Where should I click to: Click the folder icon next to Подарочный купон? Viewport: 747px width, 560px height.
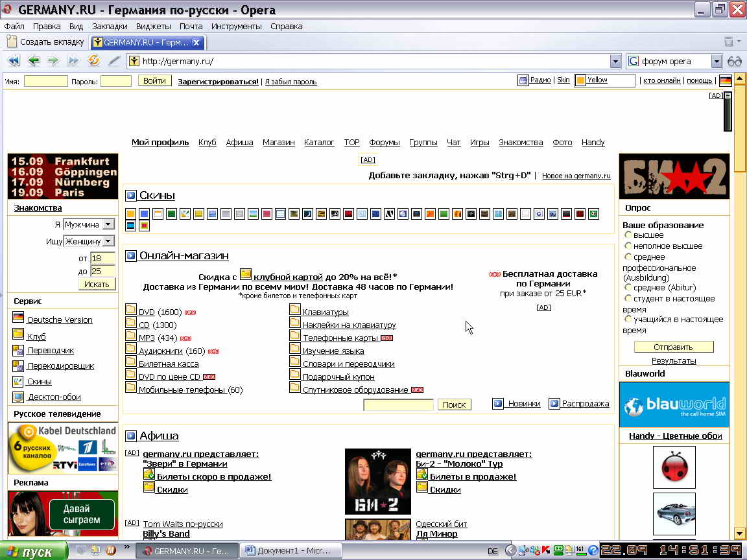pos(295,374)
